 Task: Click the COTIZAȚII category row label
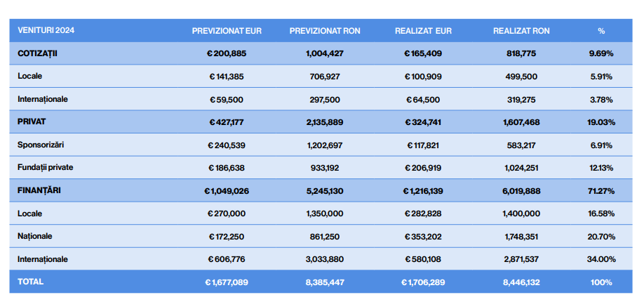point(37,53)
